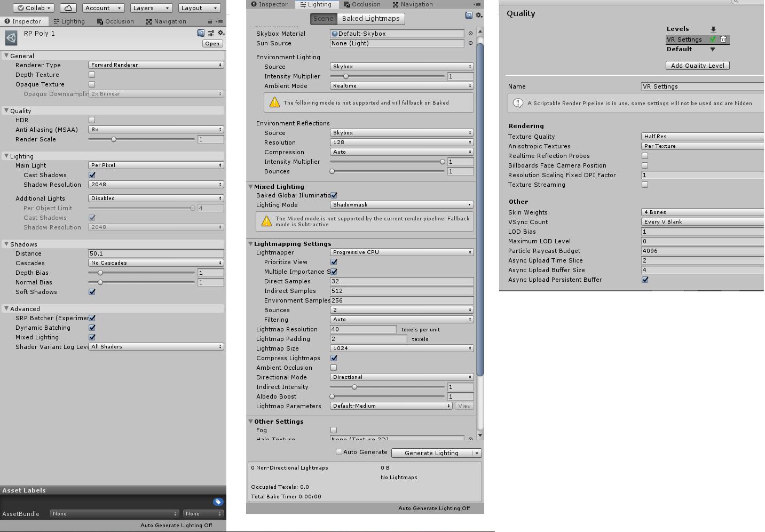
Task: Uncheck Compress Lightmaps
Action: pyautogui.click(x=334, y=358)
